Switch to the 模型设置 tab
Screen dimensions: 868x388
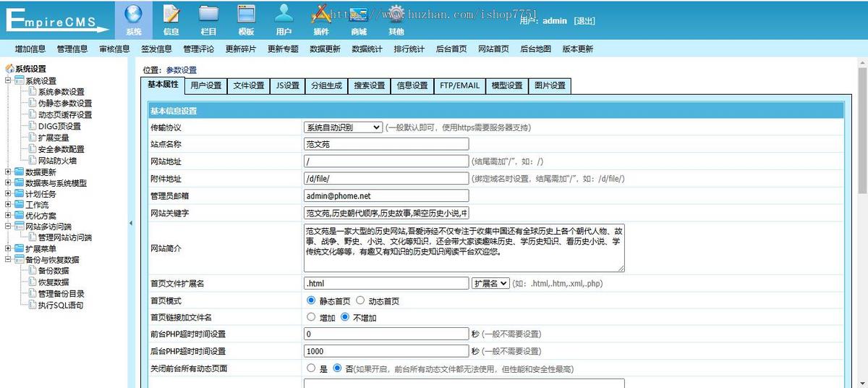click(x=507, y=85)
